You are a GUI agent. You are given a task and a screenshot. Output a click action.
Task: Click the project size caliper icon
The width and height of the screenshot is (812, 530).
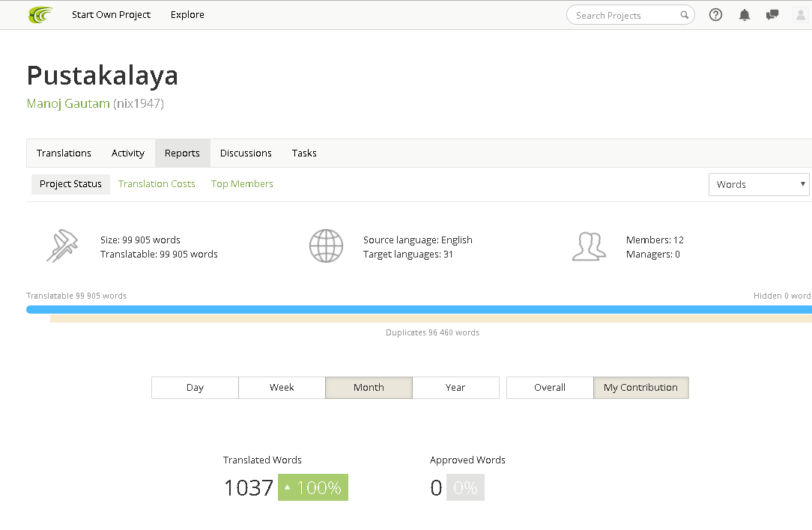(62, 246)
